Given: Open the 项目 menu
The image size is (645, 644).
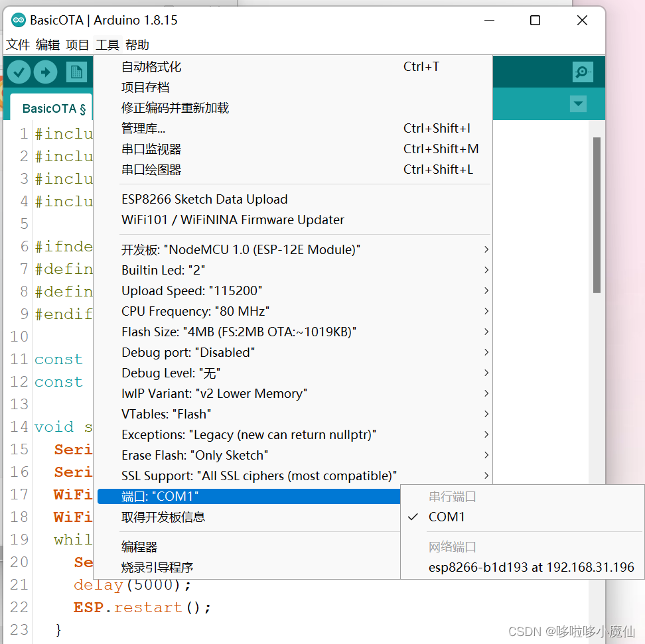Looking at the screenshot, I should click(78, 44).
